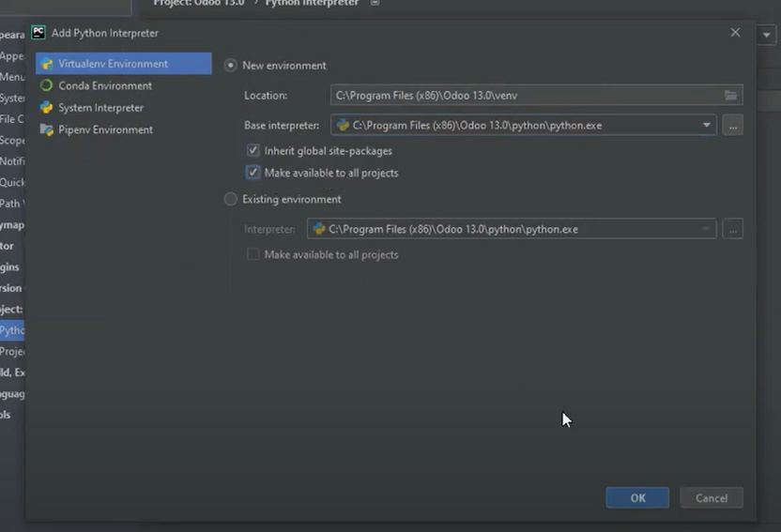Image resolution: width=781 pixels, height=532 pixels.
Task: Select Python Interpreter item in Settings sidebar
Action: (12, 330)
